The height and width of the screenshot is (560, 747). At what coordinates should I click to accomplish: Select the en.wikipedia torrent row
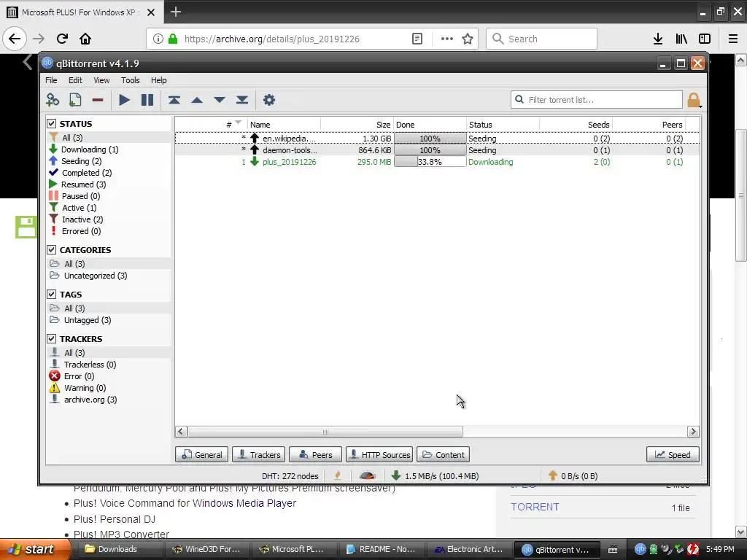(x=437, y=139)
